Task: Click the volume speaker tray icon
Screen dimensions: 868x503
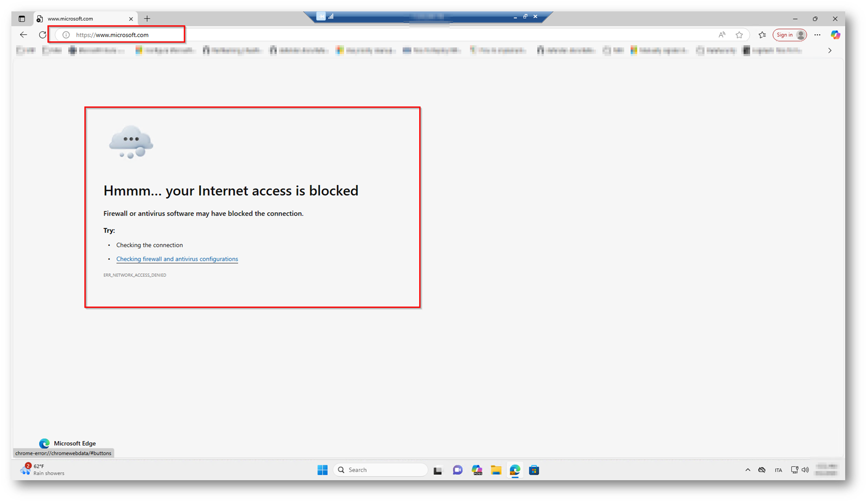Action: coord(805,470)
